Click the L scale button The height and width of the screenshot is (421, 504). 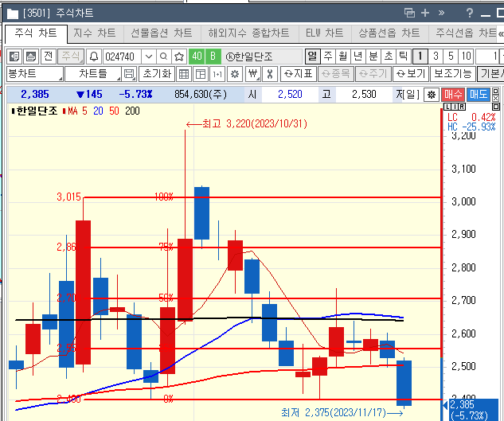tap(447, 107)
